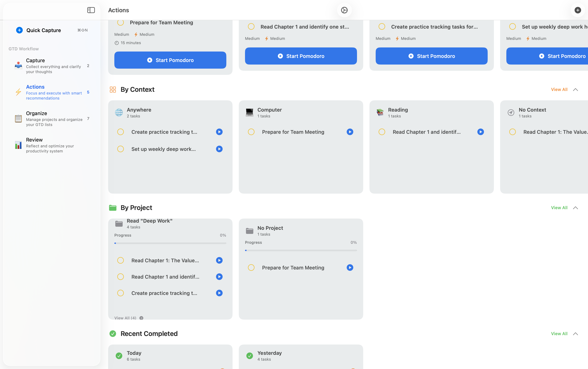Image resolution: width=588 pixels, height=369 pixels.
Task: Click play icon for Prepare for Team Meeting in No Project
Action: pyautogui.click(x=350, y=268)
